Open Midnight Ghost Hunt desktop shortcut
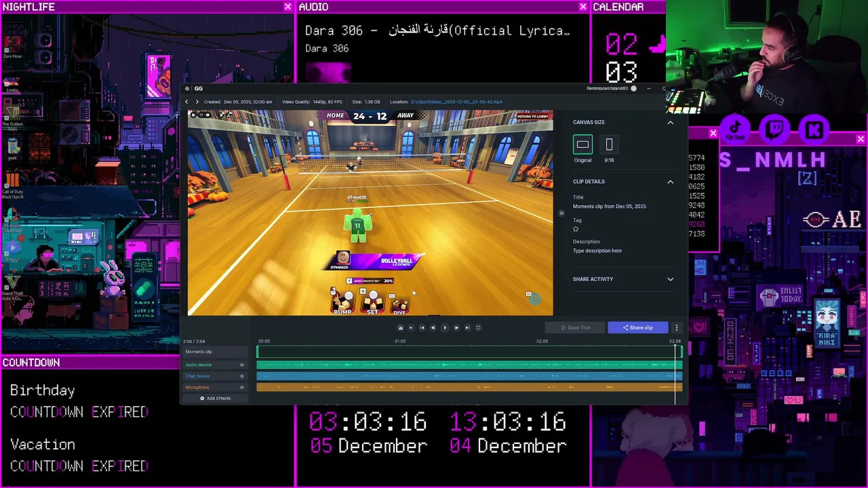Screen dimensions: 868x488 [x=12, y=220]
